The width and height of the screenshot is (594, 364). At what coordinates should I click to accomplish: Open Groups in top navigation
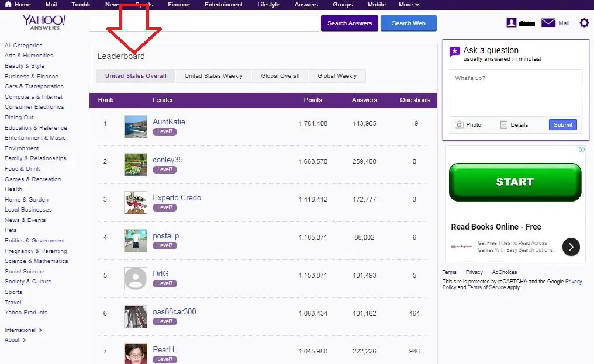343,5
